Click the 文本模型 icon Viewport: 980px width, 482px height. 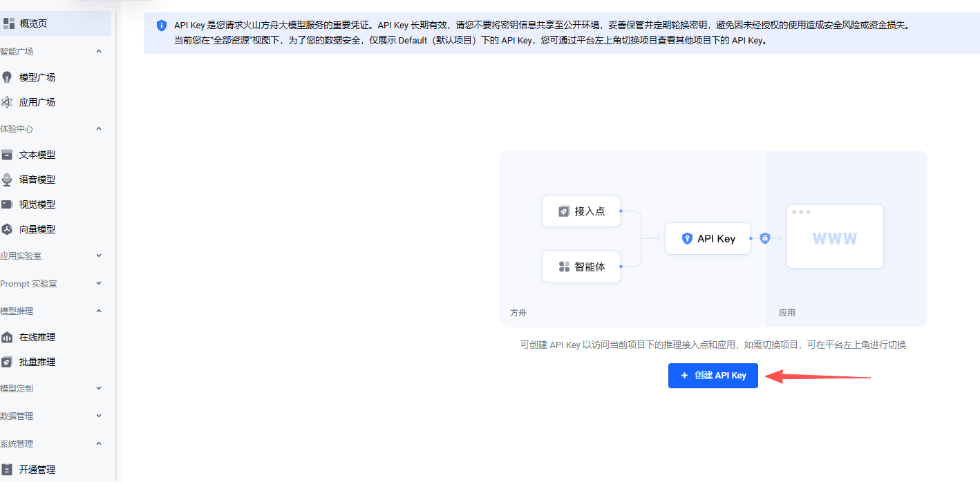(x=7, y=155)
